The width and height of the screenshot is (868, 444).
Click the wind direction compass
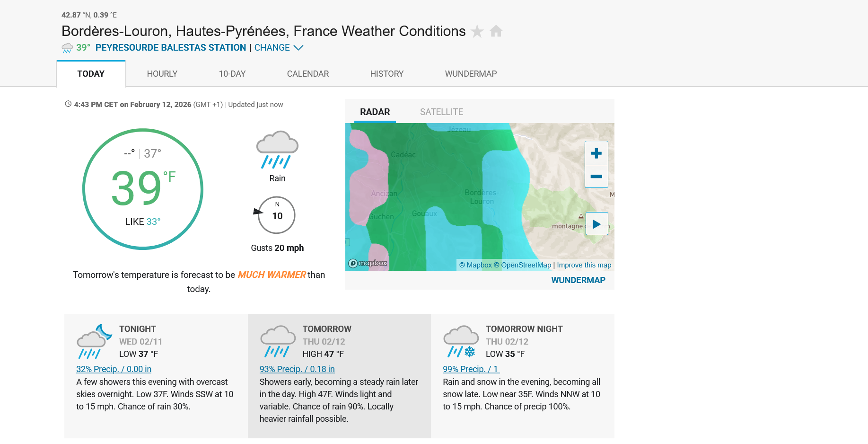pyautogui.click(x=277, y=215)
